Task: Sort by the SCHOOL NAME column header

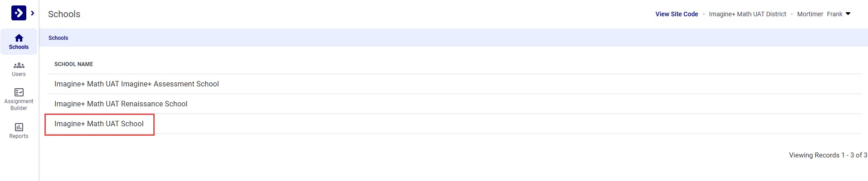Action: click(x=73, y=64)
